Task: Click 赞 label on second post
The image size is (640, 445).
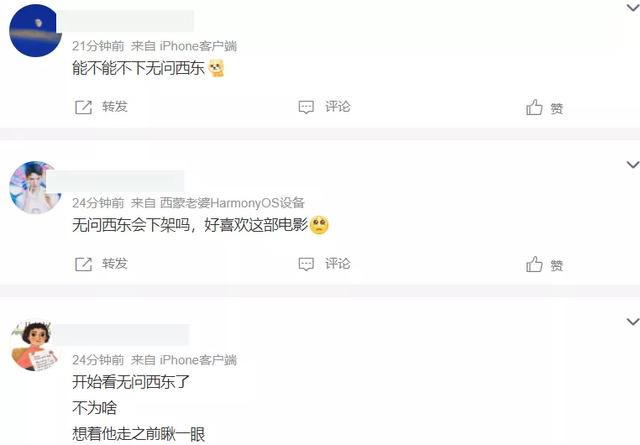Action: 557,266
